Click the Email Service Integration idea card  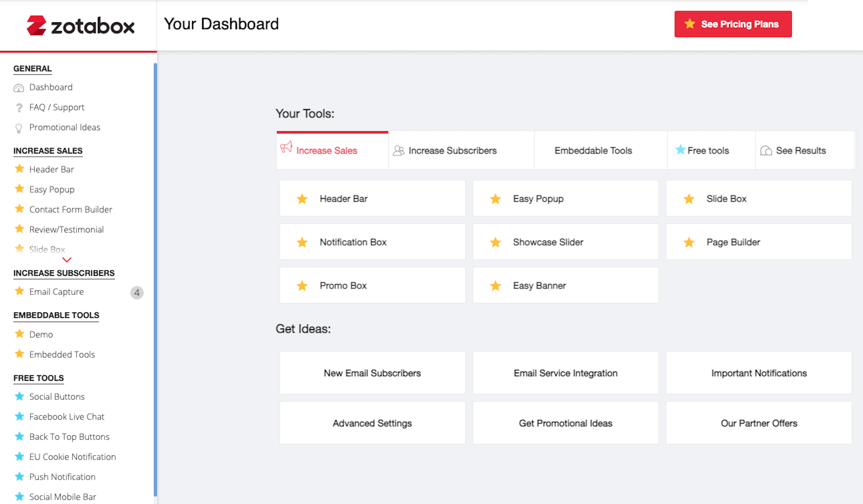click(565, 372)
